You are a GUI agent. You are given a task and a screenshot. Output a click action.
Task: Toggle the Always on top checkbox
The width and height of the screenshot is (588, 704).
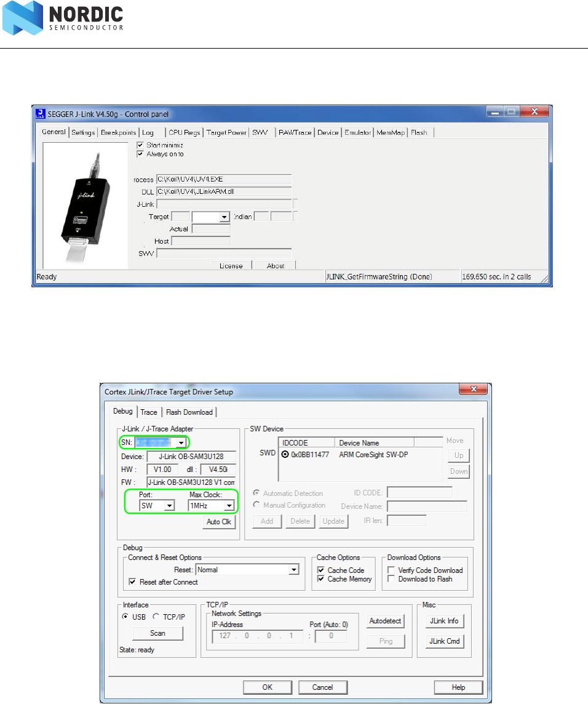[140, 154]
